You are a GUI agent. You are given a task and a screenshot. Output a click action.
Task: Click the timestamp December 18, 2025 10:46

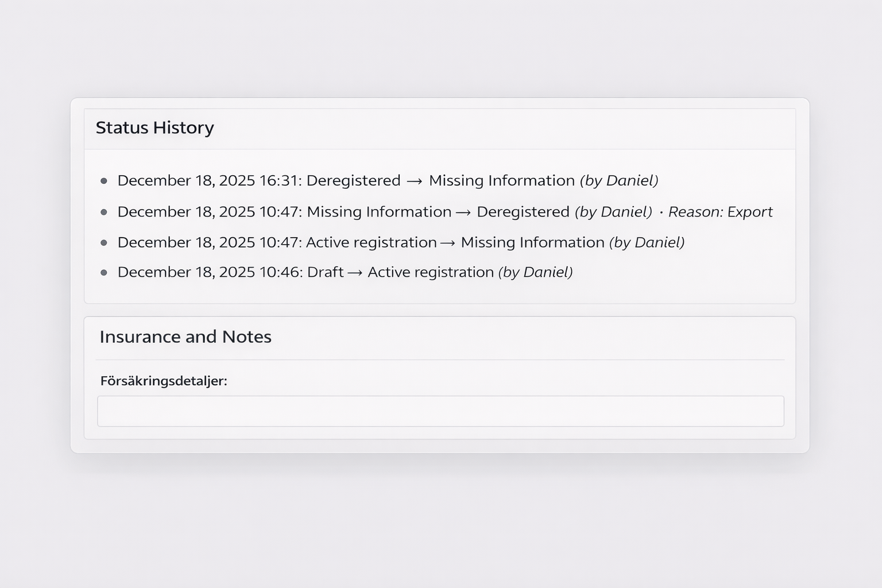210,272
